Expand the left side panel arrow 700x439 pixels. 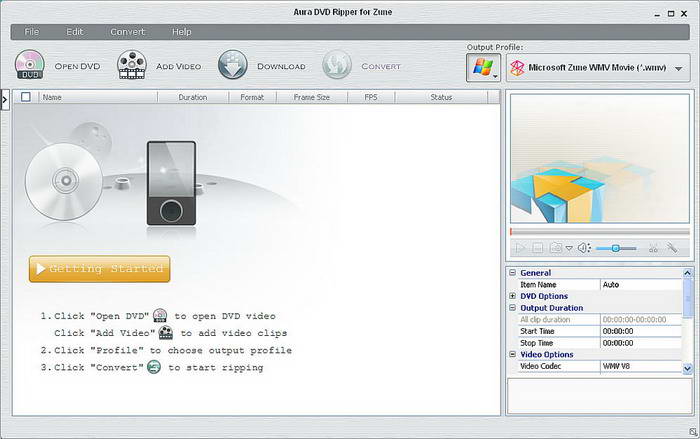tap(4, 100)
